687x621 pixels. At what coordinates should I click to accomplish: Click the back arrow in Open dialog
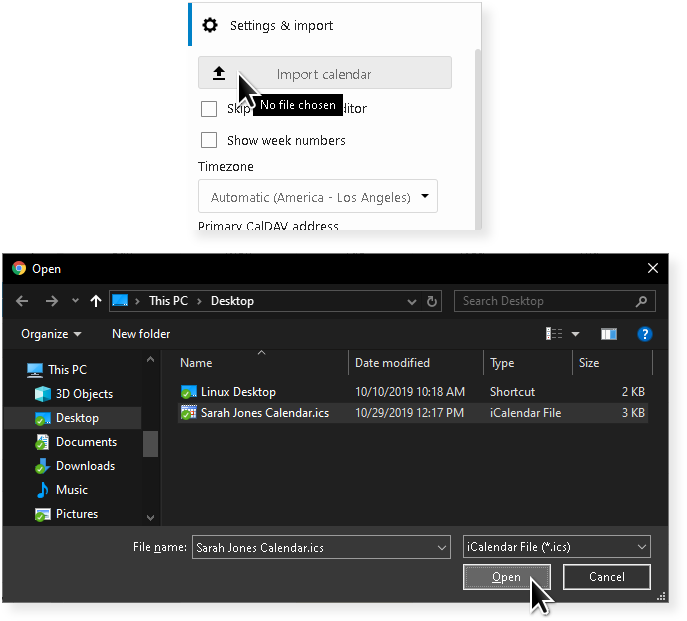(22, 301)
